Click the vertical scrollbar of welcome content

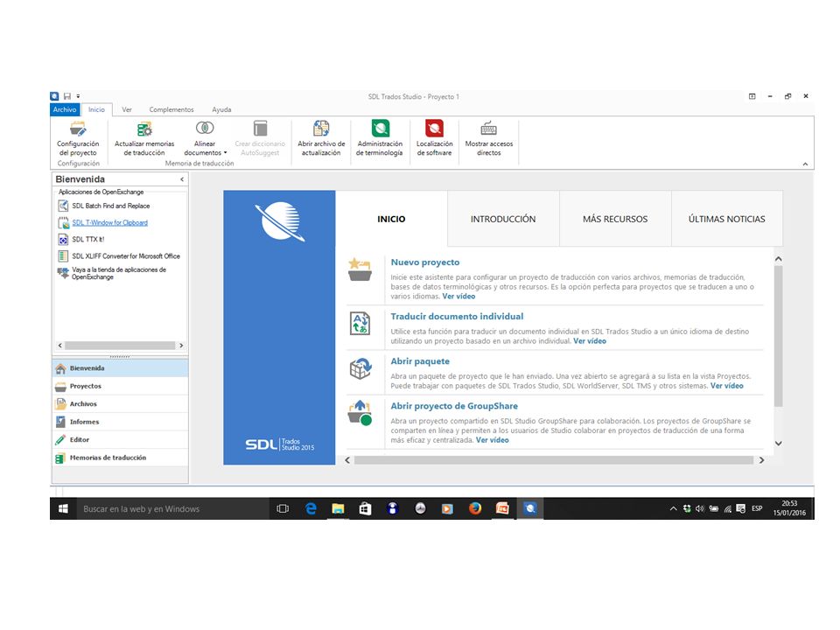(x=779, y=336)
